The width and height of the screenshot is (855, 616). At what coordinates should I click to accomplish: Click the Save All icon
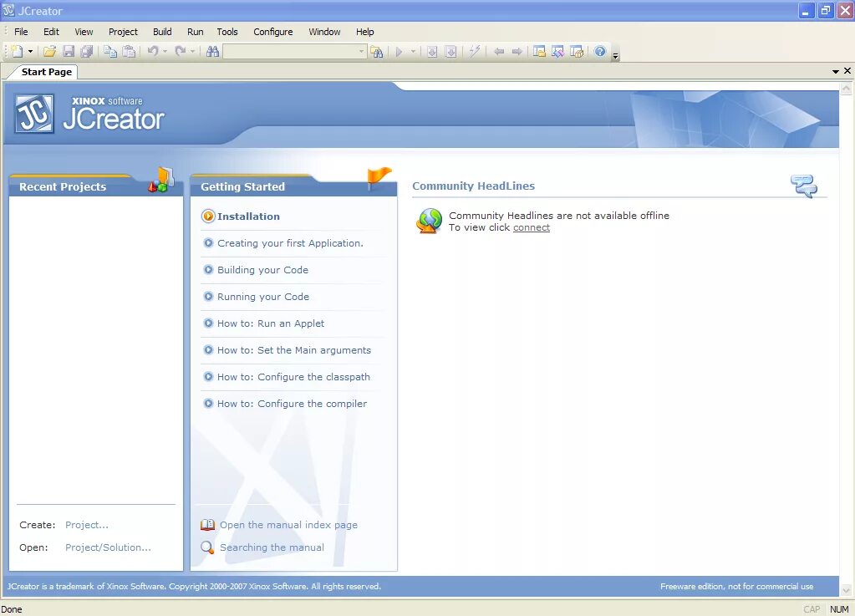[x=87, y=51]
